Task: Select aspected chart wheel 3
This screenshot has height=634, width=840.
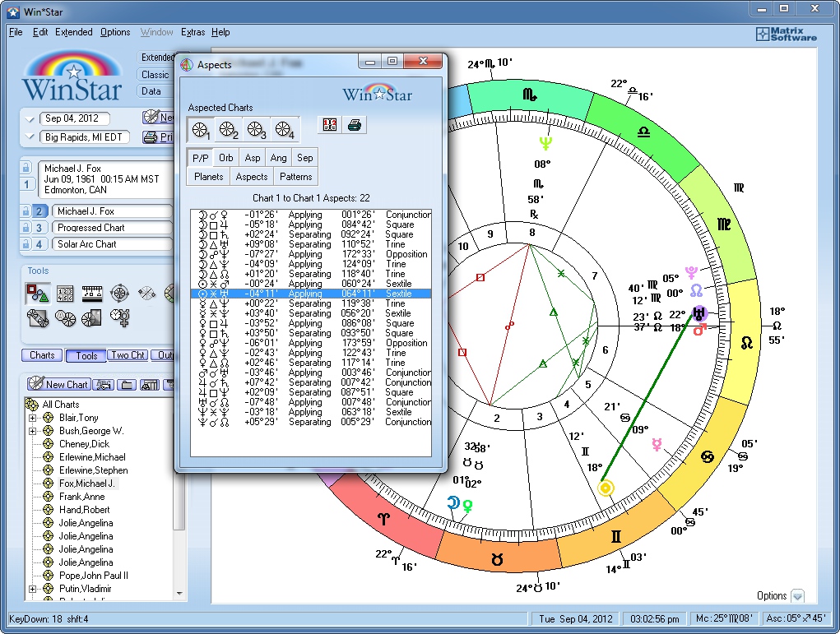Action: 256,130
